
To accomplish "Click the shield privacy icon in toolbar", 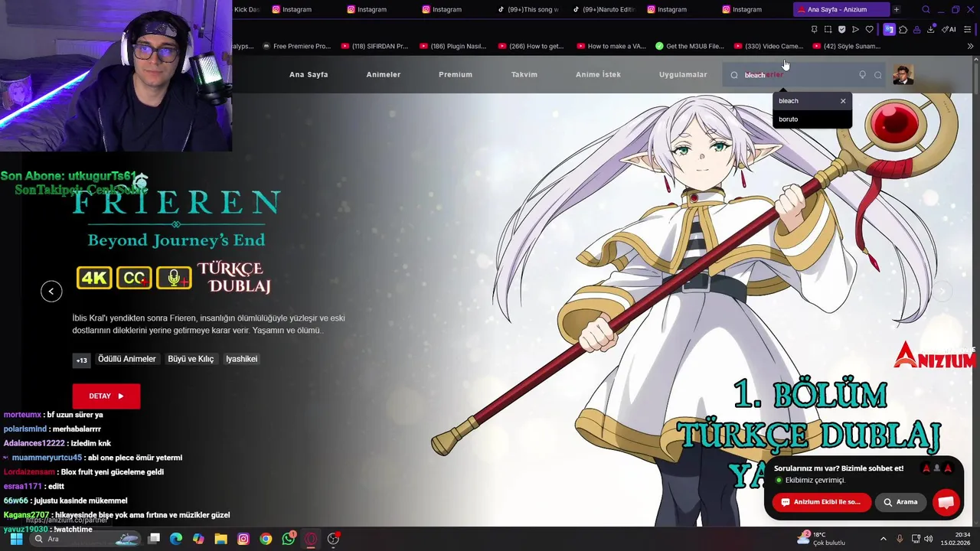I will coord(841,29).
